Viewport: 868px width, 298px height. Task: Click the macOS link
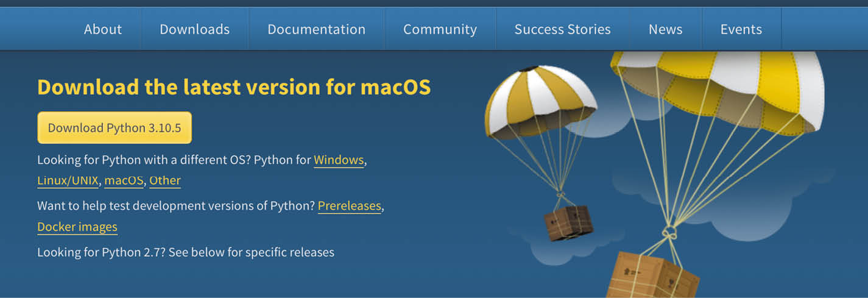click(x=124, y=180)
